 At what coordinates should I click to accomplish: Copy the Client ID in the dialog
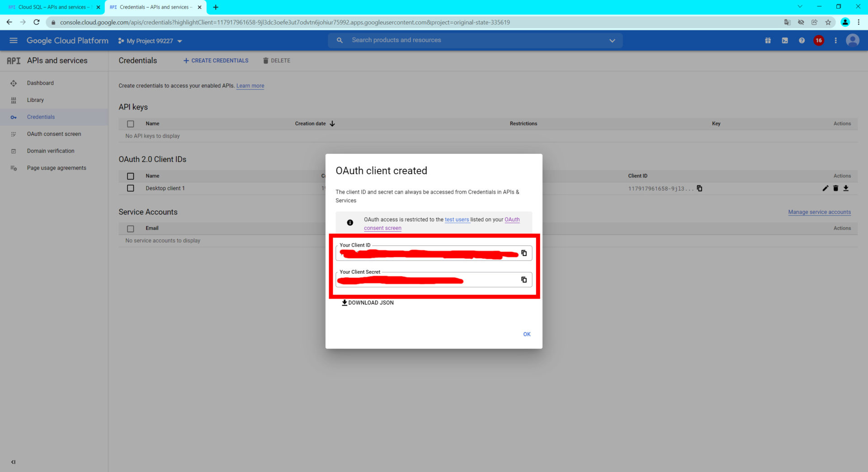524,253
